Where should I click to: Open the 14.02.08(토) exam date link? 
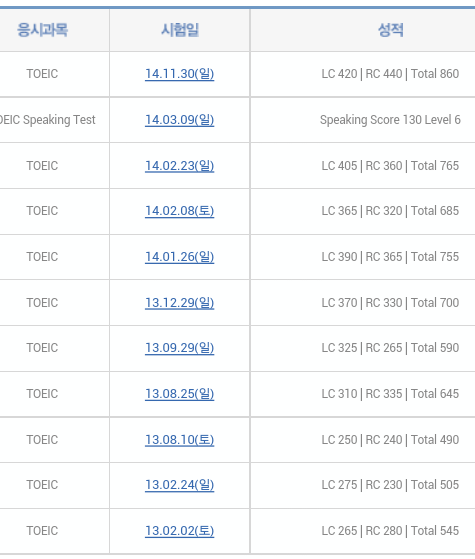pyautogui.click(x=179, y=211)
